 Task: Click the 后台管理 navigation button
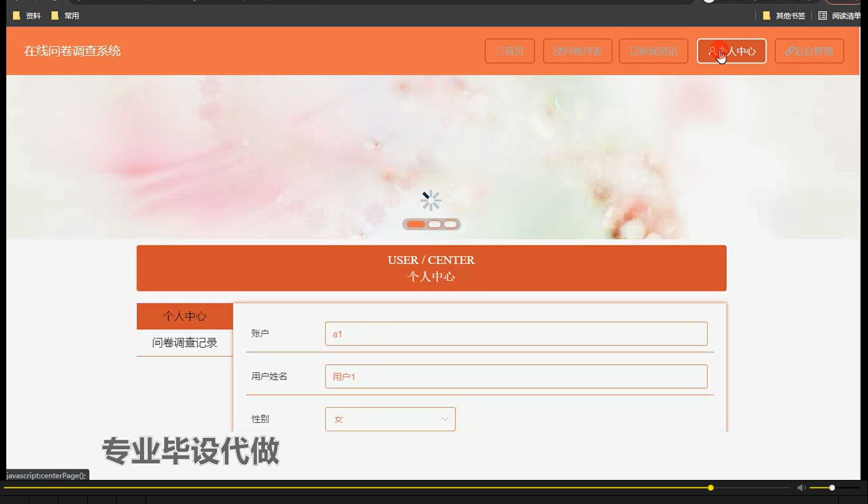pyautogui.click(x=809, y=51)
